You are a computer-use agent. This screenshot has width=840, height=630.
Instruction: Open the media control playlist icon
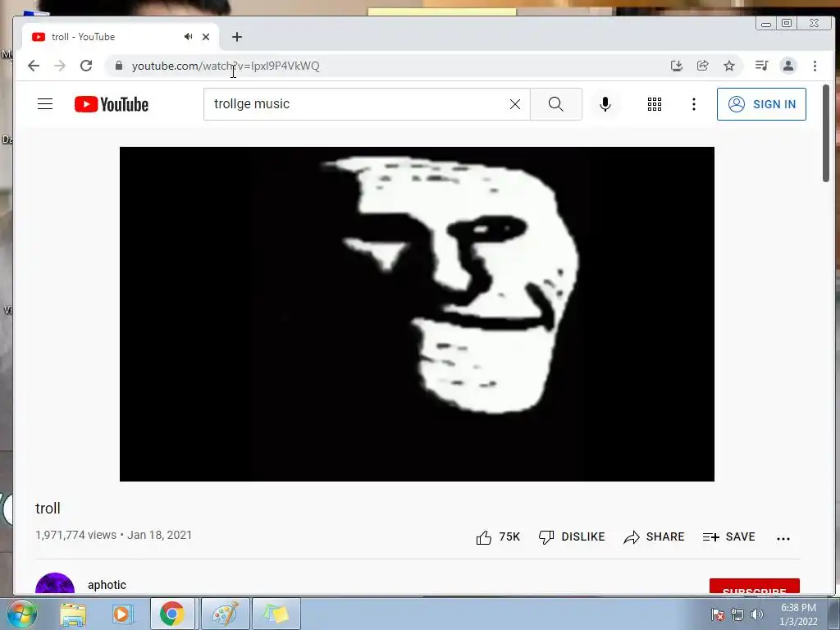coord(761,66)
